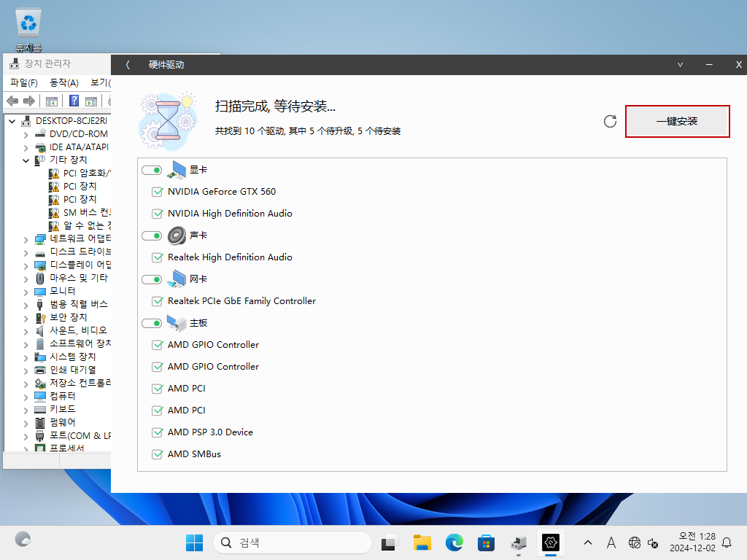Click the driver tool taskbar icon
Viewport: 747px width, 560px height.
tap(551, 542)
